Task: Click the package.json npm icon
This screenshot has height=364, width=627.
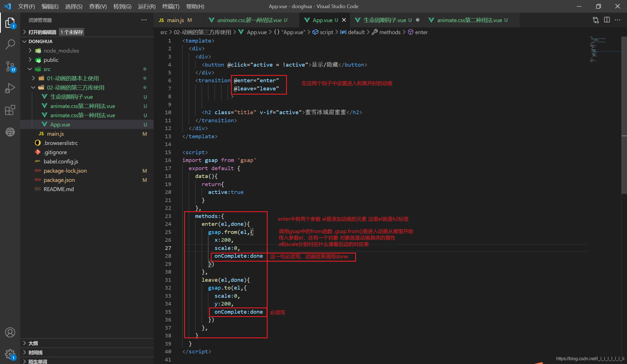Action: click(38, 180)
